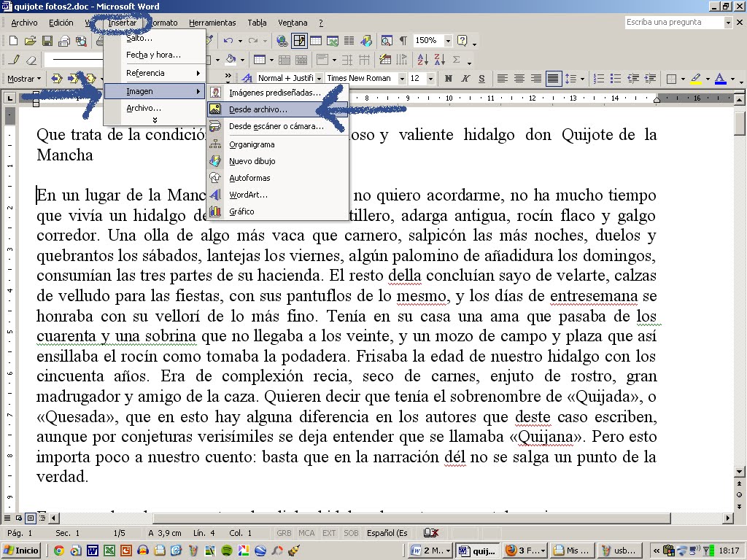Expand the line spacing dropdown arrow
The image size is (747, 560).
pyautogui.click(x=583, y=79)
